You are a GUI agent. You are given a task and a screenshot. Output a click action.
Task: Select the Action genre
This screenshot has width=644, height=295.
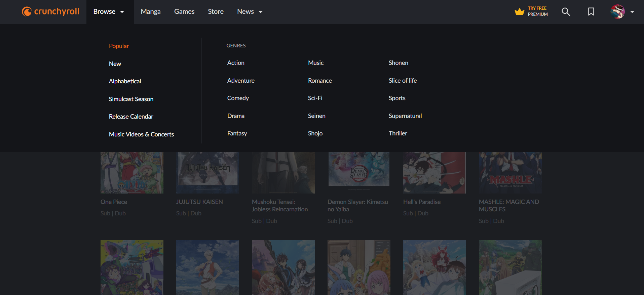(236, 63)
